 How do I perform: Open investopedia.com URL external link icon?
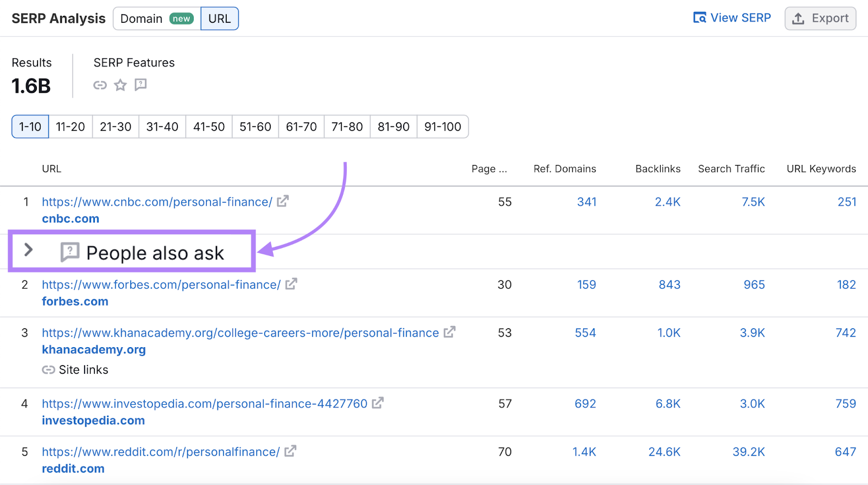378,403
